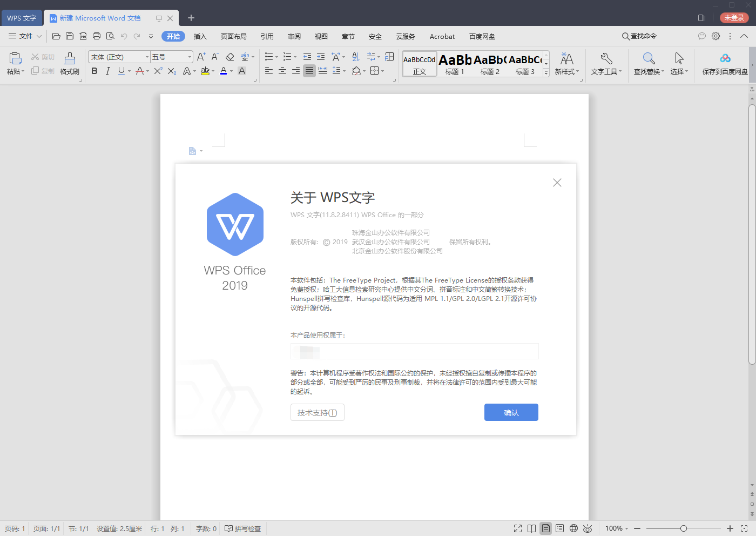The width and height of the screenshot is (756, 536).
Task: Apply subscript formatting
Action: [172, 71]
